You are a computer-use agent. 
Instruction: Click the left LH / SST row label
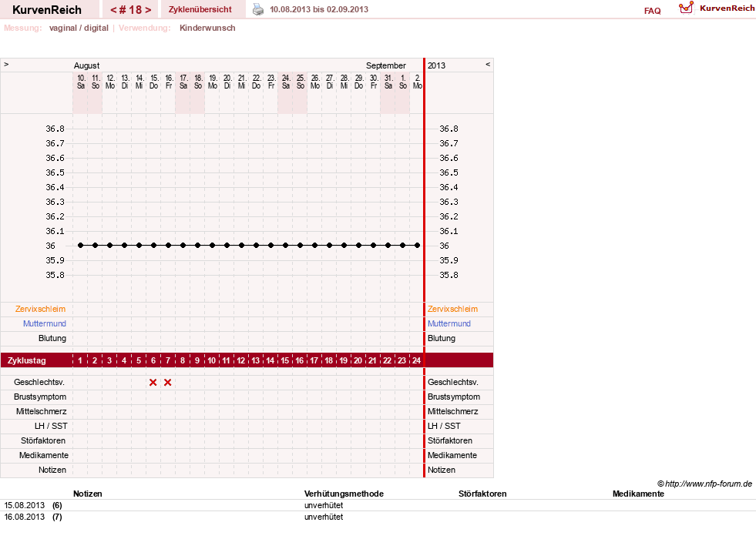(51, 426)
